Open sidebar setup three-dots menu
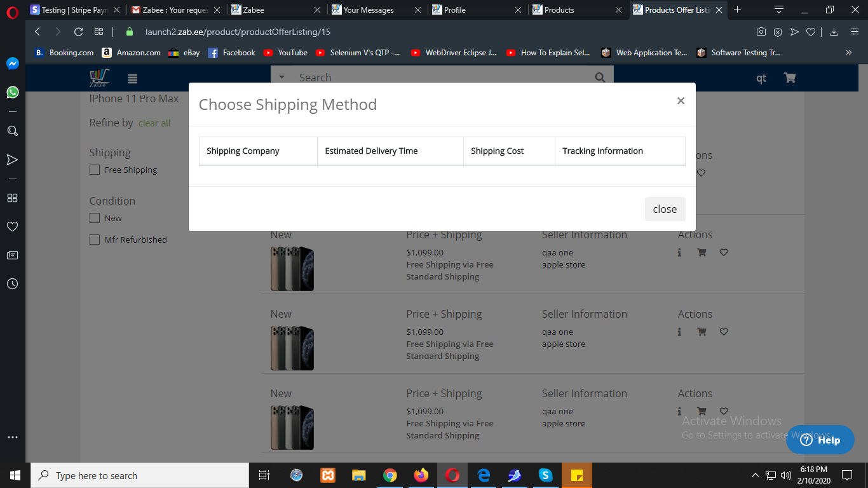 pos(12,437)
